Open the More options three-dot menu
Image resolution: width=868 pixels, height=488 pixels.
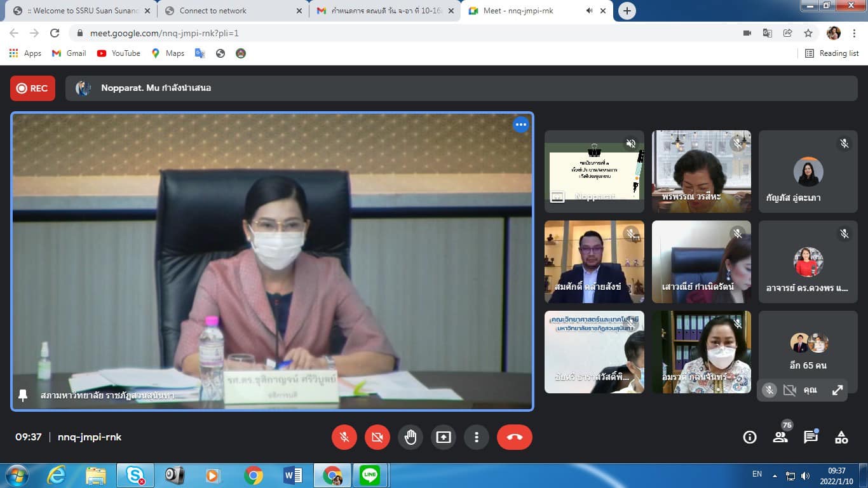(x=476, y=437)
